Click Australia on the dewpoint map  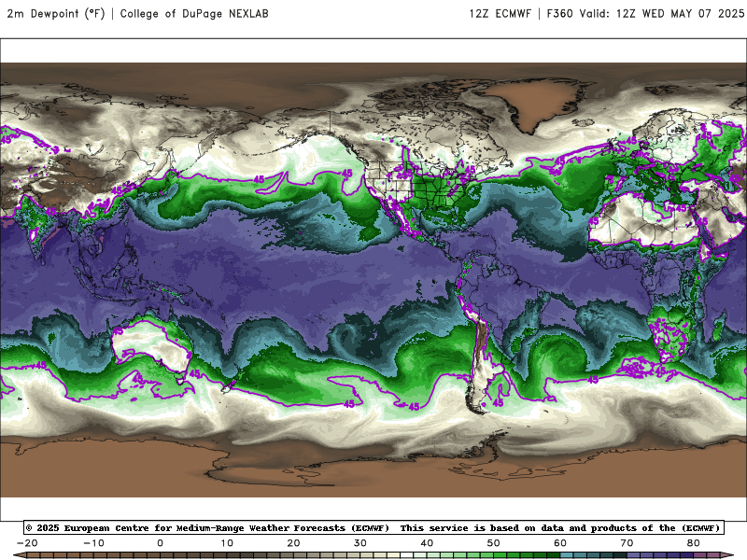(x=150, y=345)
